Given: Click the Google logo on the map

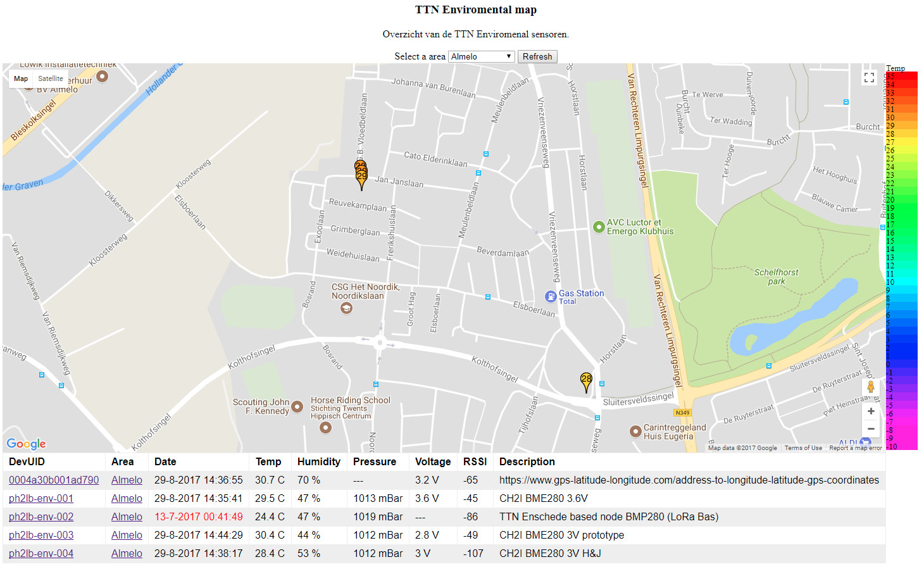Looking at the screenshot, I should [26, 444].
